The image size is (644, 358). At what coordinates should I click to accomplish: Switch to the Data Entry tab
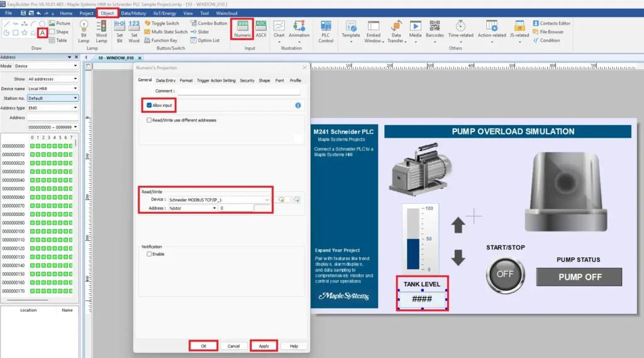[x=165, y=81]
